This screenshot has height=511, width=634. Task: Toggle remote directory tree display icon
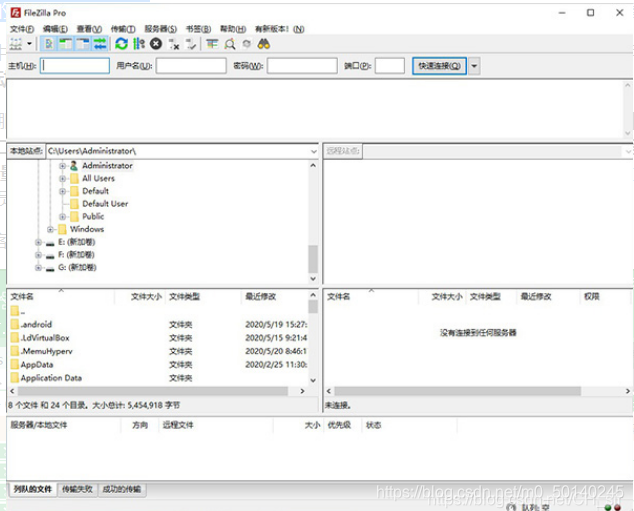(x=82, y=44)
